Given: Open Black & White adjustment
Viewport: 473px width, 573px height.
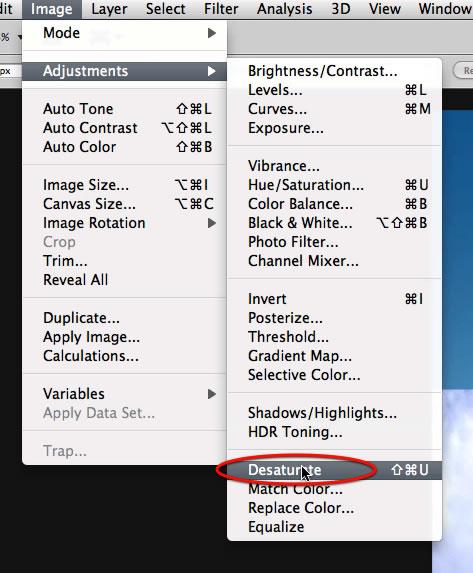Looking at the screenshot, I should point(334,223).
